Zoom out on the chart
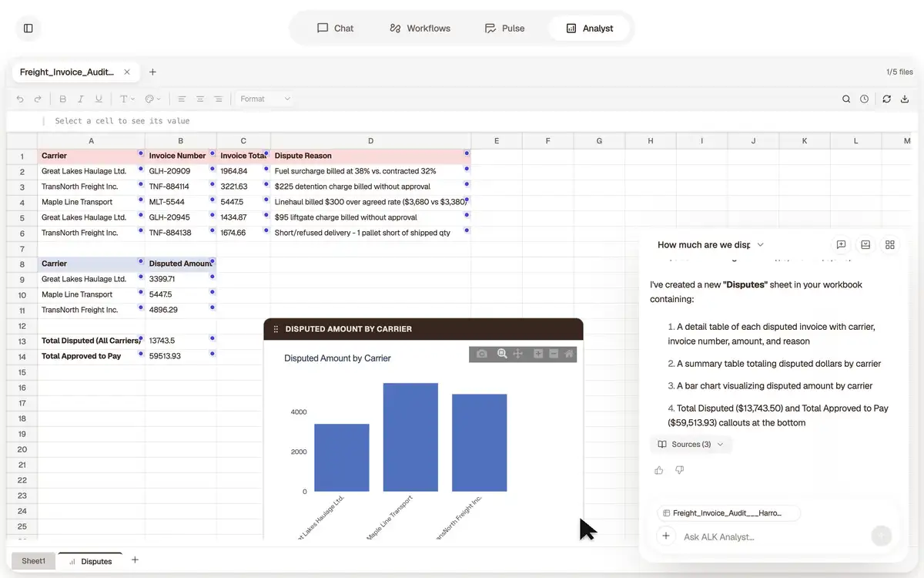Viewport: 924px width, 578px height. click(554, 354)
